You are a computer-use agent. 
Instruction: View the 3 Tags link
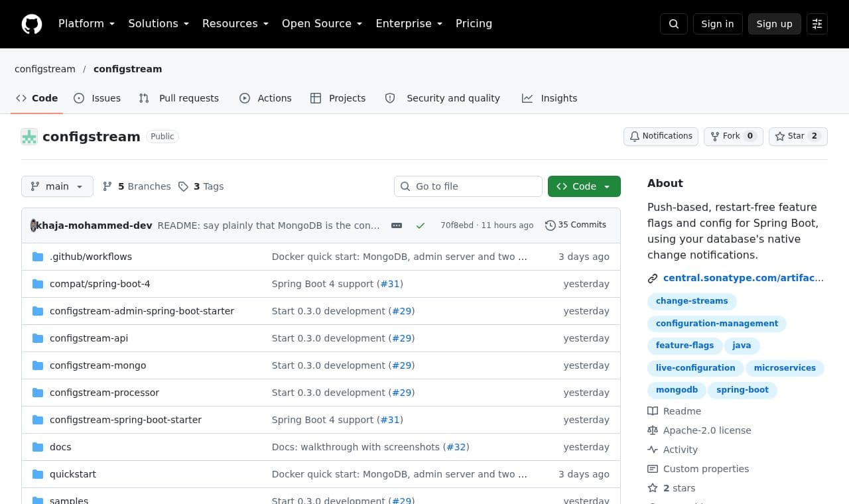[201, 186]
